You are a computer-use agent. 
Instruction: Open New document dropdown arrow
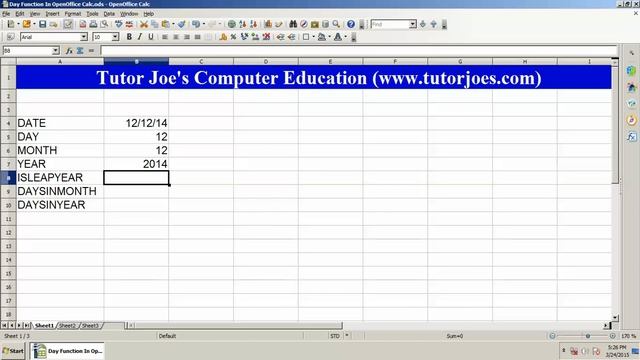(x=18, y=24)
